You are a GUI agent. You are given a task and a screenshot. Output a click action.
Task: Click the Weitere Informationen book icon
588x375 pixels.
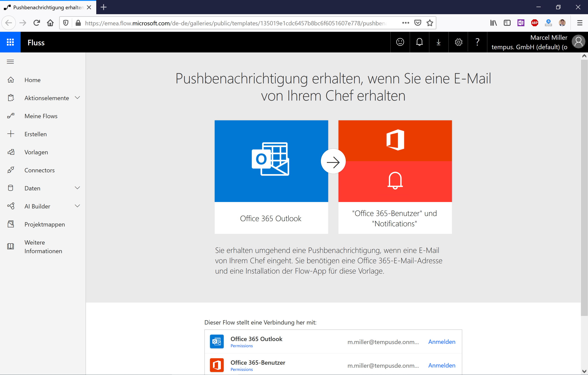[11, 246]
